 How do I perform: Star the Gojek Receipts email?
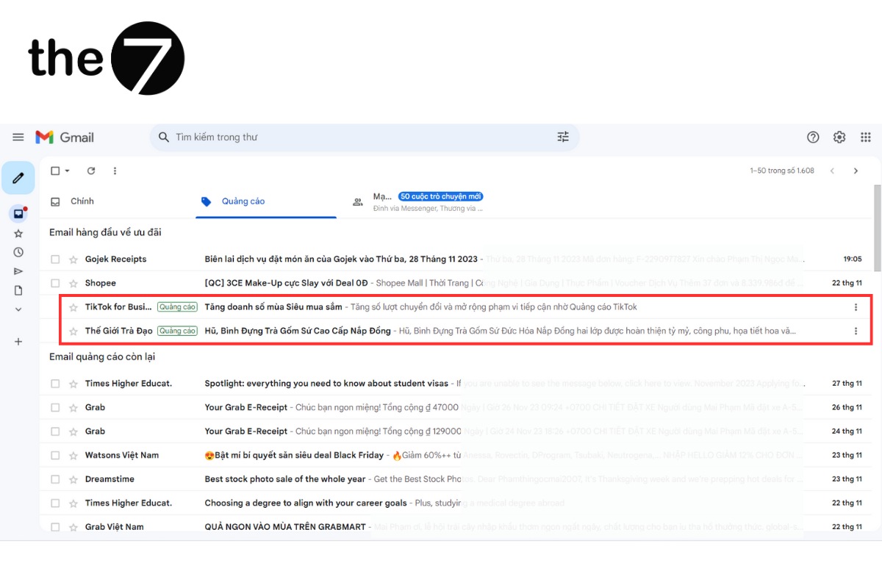click(71, 259)
